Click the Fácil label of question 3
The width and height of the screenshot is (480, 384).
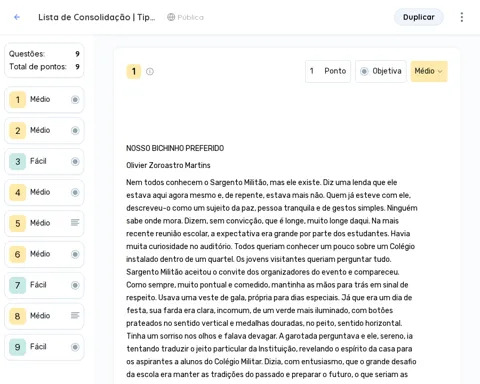click(x=38, y=161)
